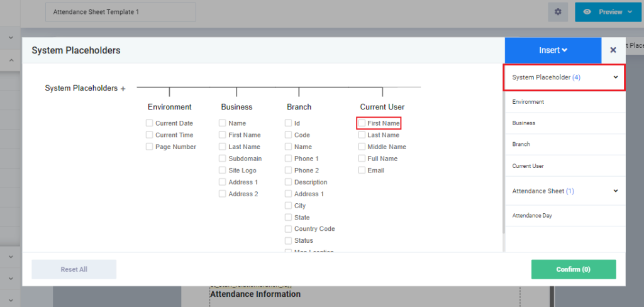Check the Current User Last Name checkbox
Image resolution: width=644 pixels, height=307 pixels.
pos(362,135)
